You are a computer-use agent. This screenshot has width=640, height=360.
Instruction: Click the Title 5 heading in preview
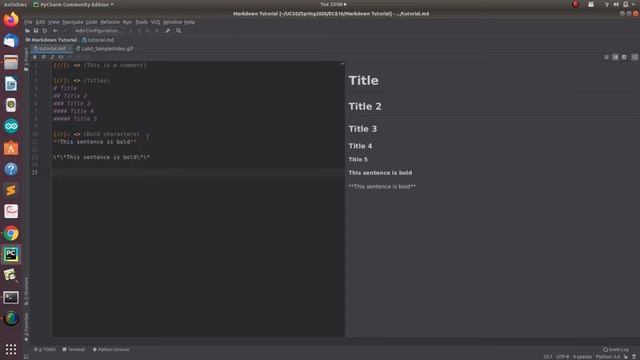(x=358, y=160)
